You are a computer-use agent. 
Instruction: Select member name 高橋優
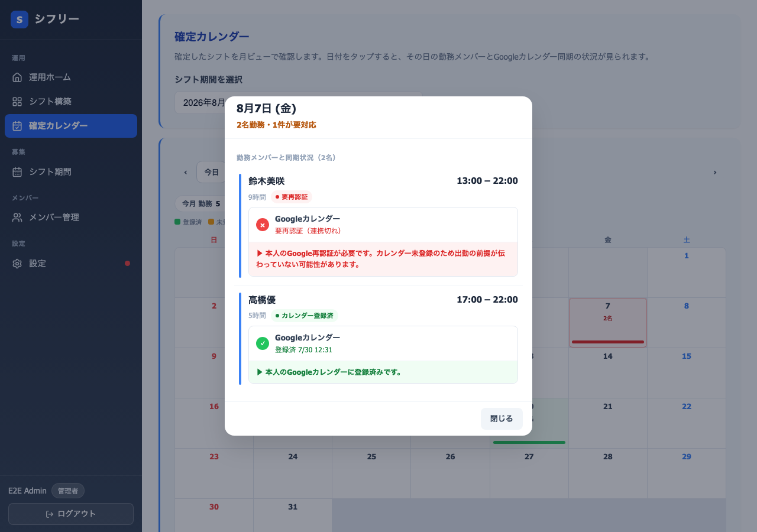[262, 300]
